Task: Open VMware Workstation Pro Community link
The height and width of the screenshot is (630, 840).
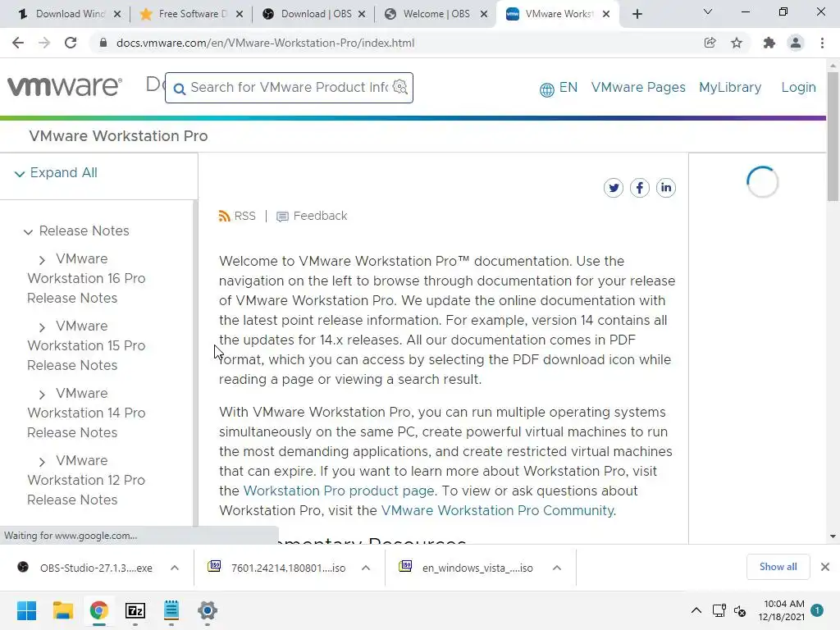Action: coord(498,510)
